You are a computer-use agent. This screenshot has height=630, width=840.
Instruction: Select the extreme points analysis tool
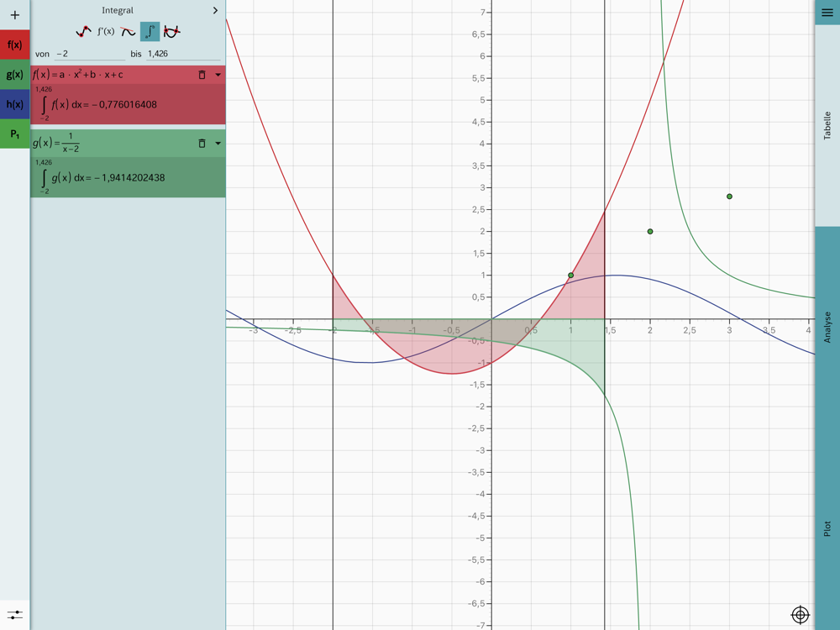[x=83, y=32]
